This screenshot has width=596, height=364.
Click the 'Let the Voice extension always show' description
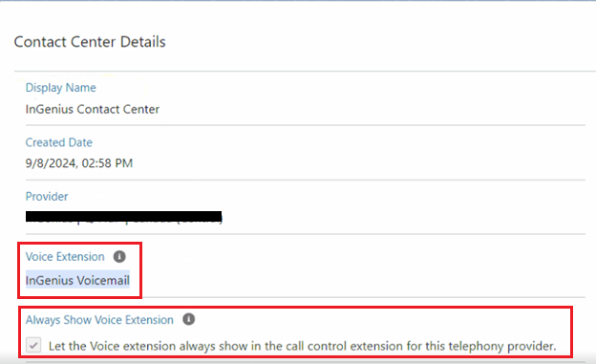[x=302, y=346]
